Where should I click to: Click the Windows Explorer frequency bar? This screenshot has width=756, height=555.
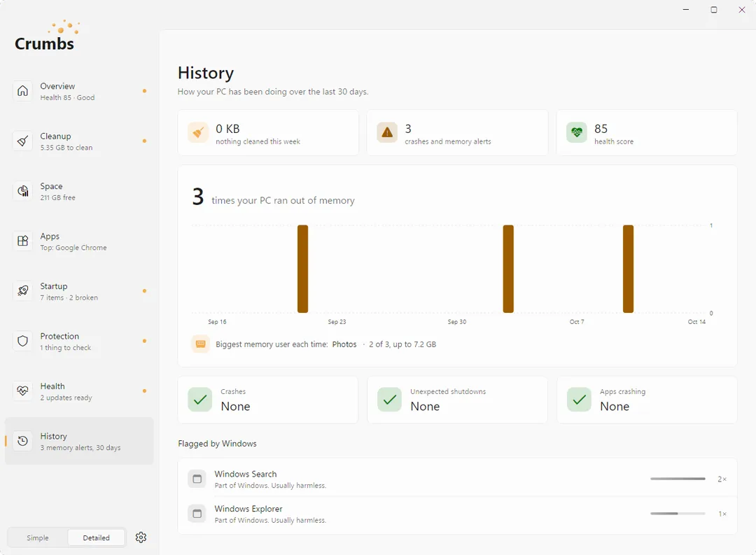pyautogui.click(x=678, y=514)
